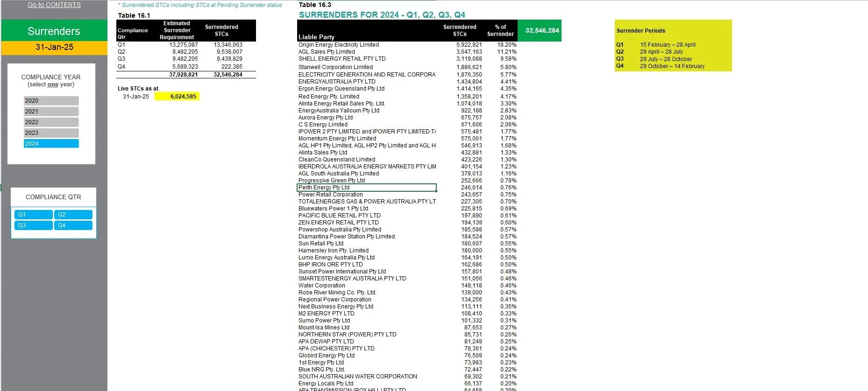The width and height of the screenshot is (868, 391).
Task: Open the Go to CONTENTS link
Action: click(54, 5)
